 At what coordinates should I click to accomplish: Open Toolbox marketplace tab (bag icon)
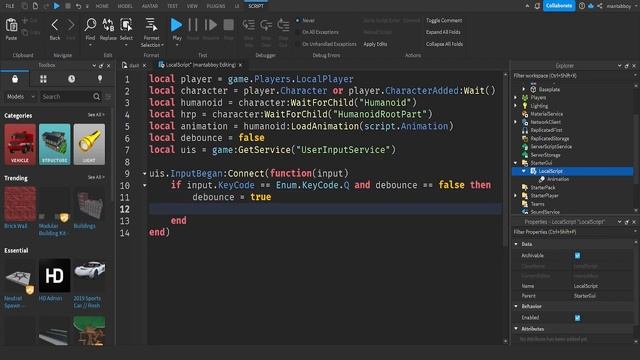(15, 79)
